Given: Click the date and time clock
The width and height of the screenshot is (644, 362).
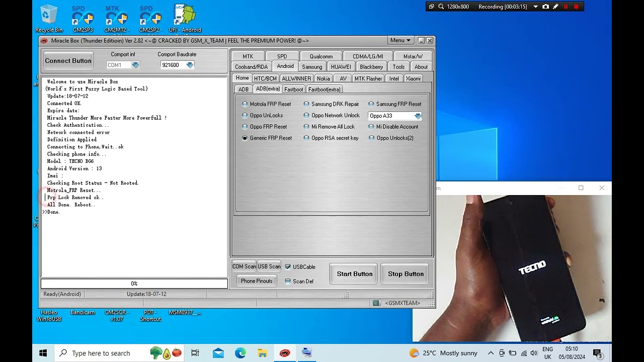Looking at the screenshot, I should pos(572,353).
